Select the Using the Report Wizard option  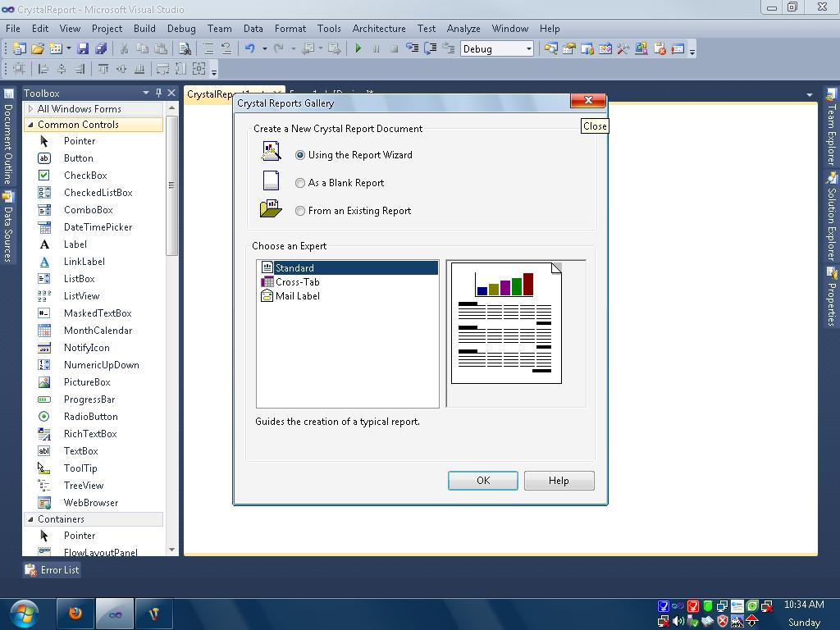(300, 154)
